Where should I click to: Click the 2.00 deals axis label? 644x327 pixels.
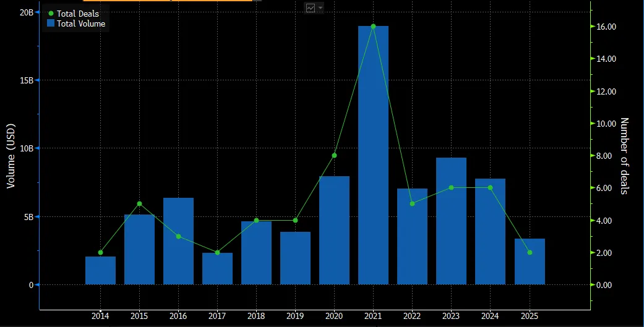click(604, 253)
